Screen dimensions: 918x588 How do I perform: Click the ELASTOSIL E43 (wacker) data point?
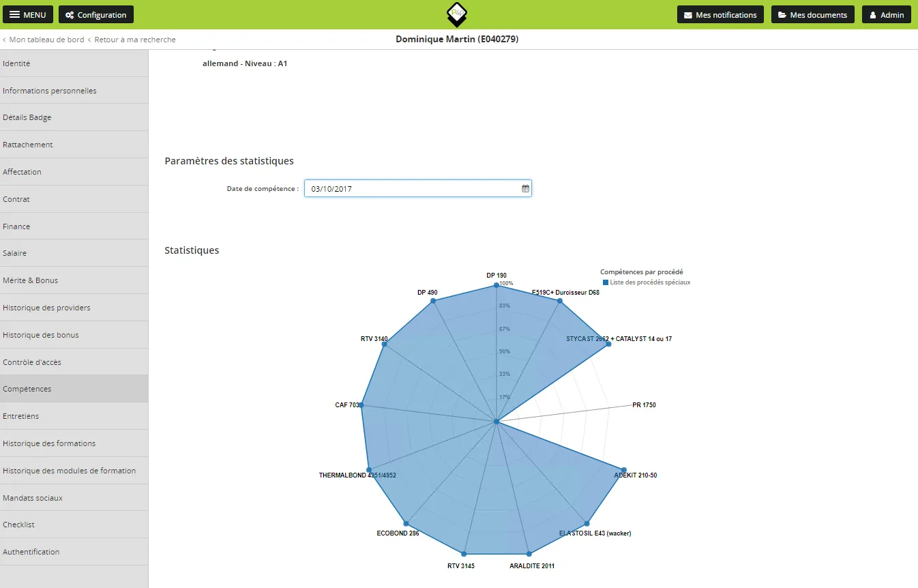click(x=587, y=524)
